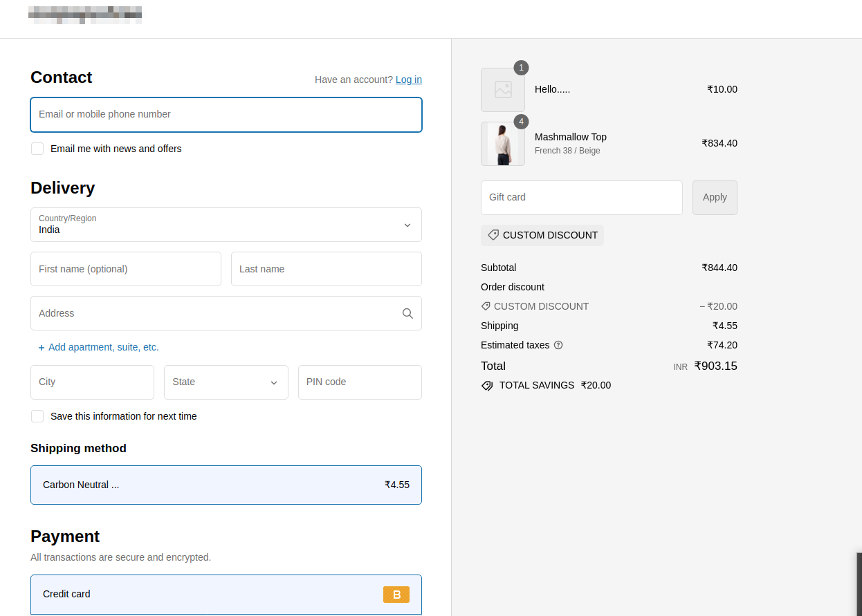Click into the Gift card field

(581, 198)
